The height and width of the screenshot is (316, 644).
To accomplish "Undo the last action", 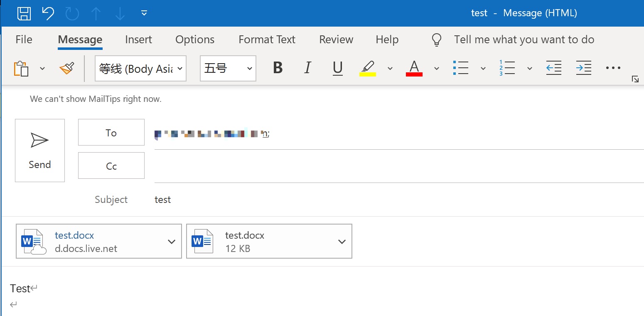I will pos(48,13).
